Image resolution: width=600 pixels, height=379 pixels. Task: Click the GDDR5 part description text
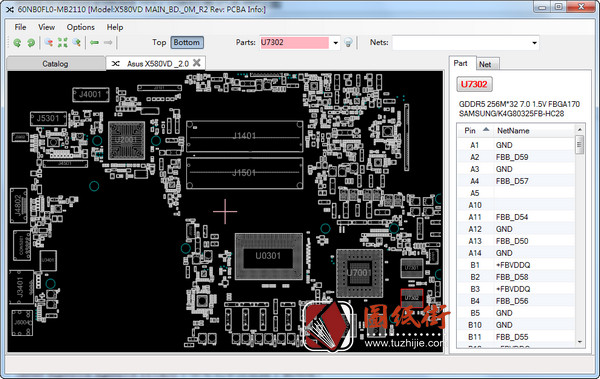(x=519, y=109)
